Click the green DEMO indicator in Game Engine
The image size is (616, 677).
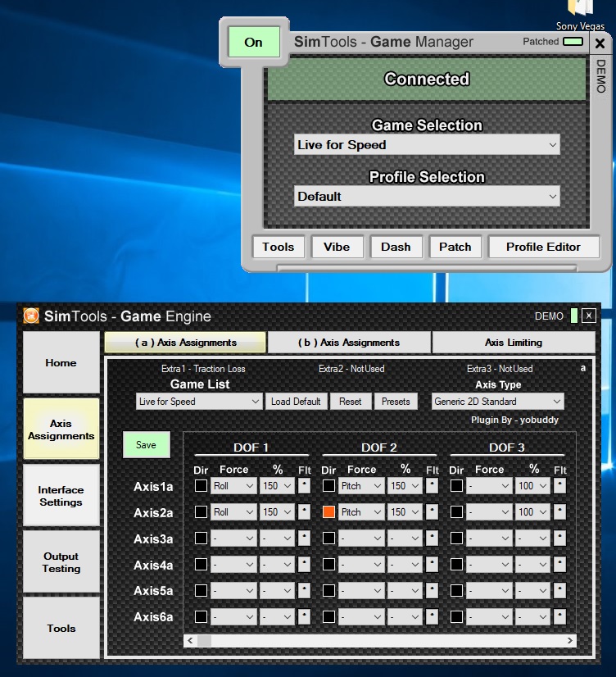(573, 316)
